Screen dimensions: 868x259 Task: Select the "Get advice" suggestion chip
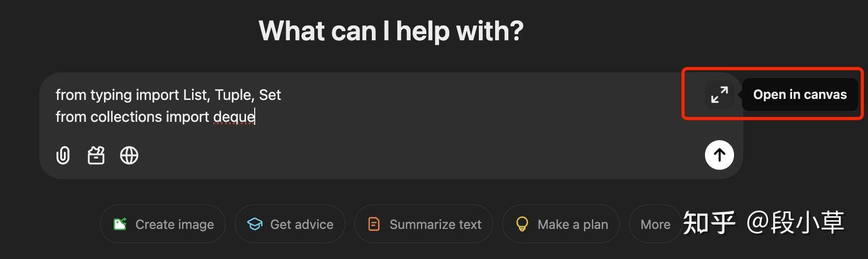click(x=290, y=224)
